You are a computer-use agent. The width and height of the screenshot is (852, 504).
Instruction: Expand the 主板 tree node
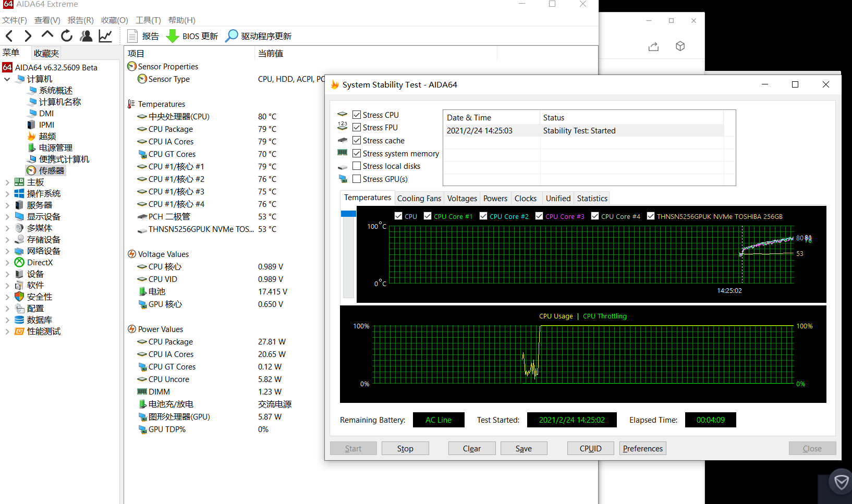pos(7,182)
